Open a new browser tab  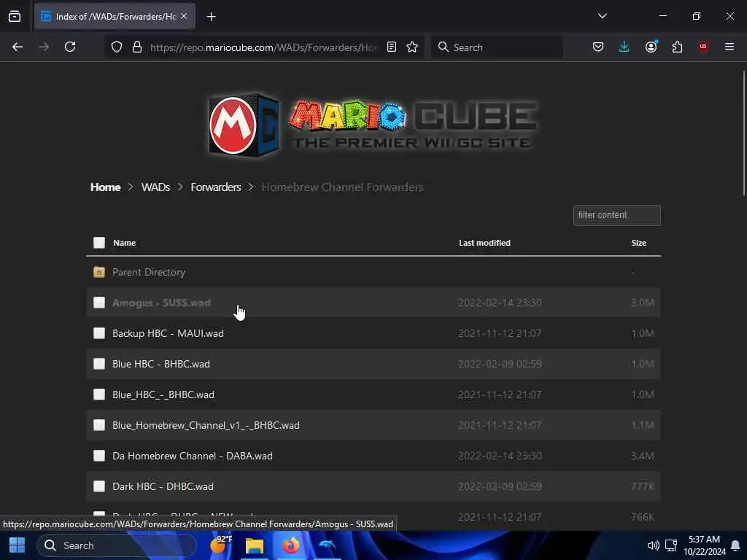tap(211, 17)
